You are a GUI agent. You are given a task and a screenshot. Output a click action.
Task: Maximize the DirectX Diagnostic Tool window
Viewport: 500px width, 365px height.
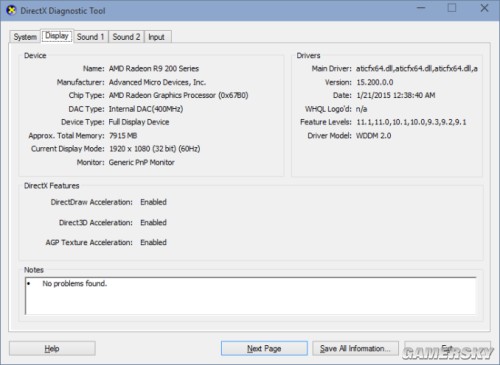pyautogui.click(x=452, y=8)
